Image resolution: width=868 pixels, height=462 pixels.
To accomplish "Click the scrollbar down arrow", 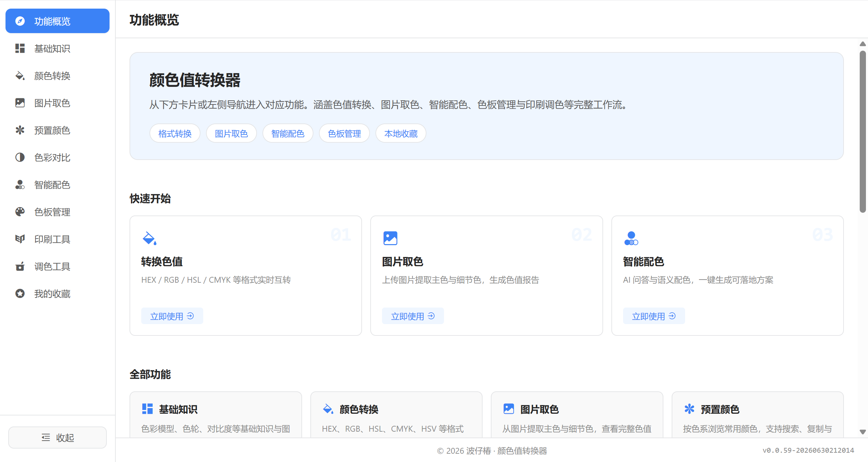I will 862,432.
